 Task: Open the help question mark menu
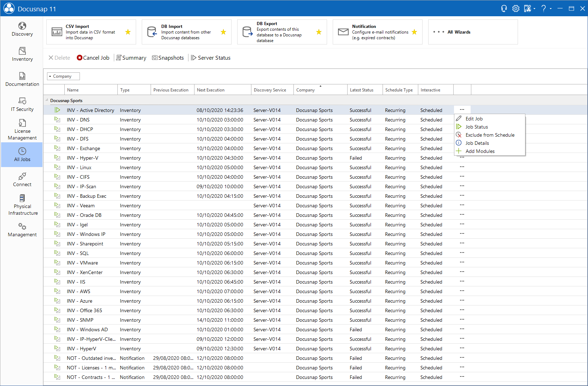click(x=544, y=8)
